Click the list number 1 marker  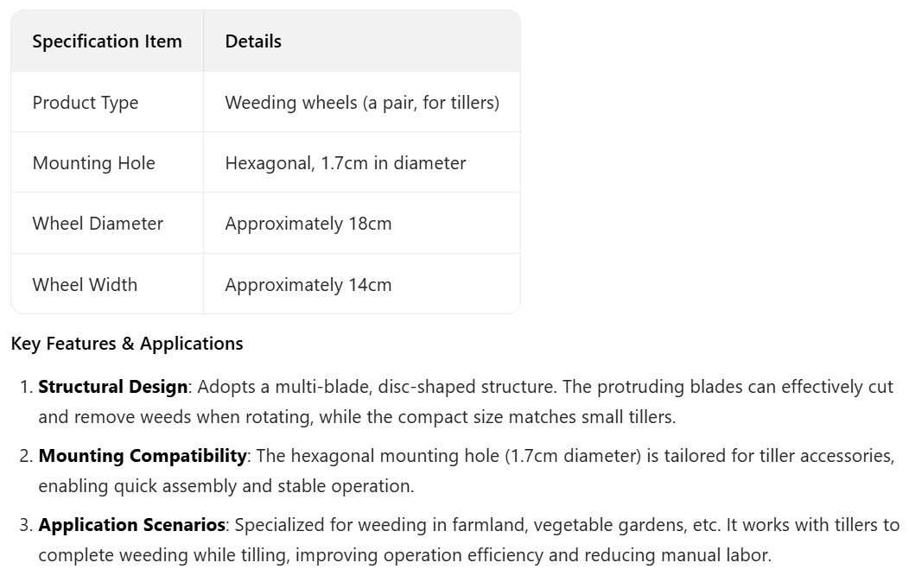[x=25, y=387]
